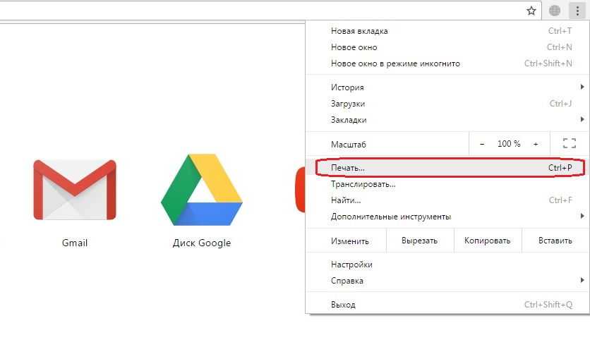The image size is (590, 364).
Task: Increase zoom with the plus button
Action: coord(536,144)
